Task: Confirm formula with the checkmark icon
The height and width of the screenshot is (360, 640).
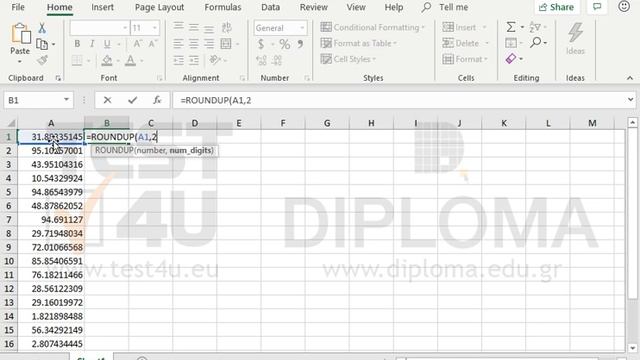Action: pos(132,100)
